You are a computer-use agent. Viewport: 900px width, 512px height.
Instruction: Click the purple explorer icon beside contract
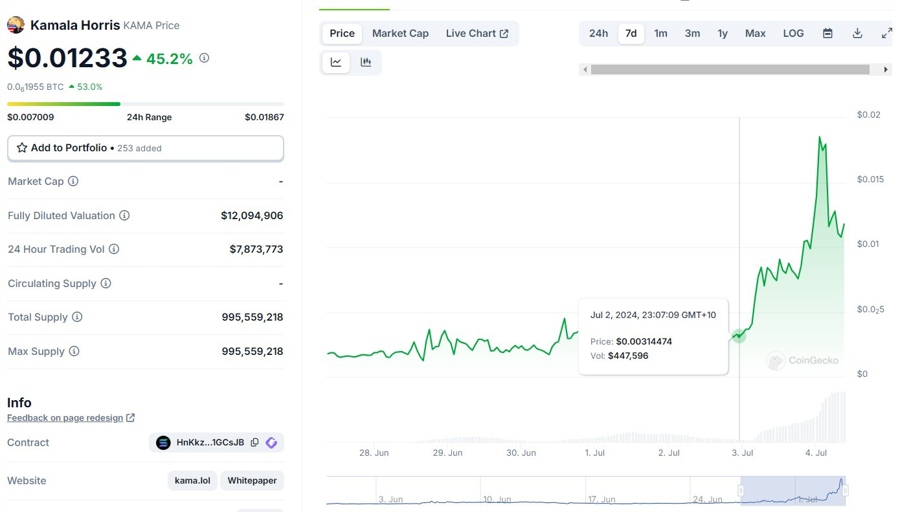271,442
